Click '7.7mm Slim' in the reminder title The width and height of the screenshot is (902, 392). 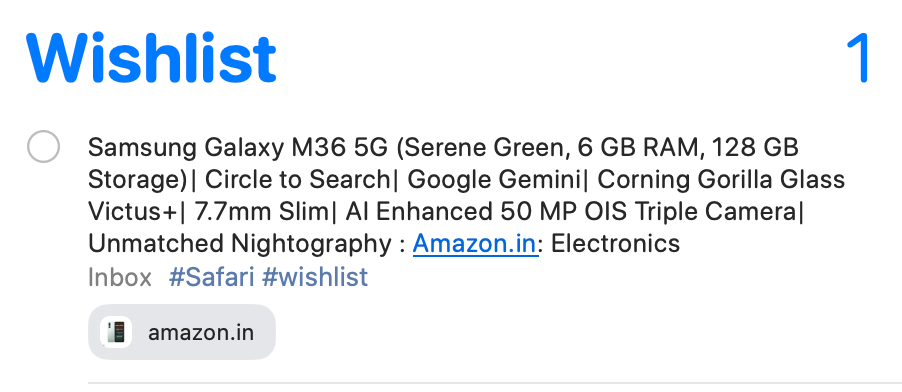(261, 212)
